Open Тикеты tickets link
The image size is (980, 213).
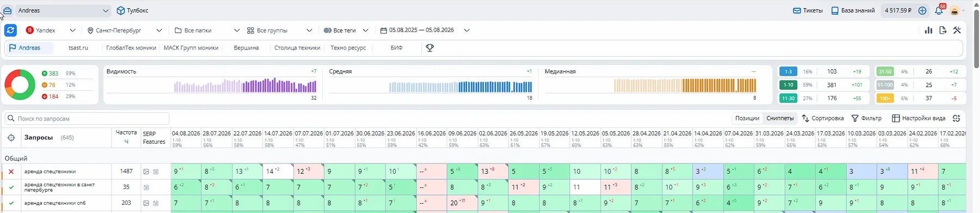[807, 10]
